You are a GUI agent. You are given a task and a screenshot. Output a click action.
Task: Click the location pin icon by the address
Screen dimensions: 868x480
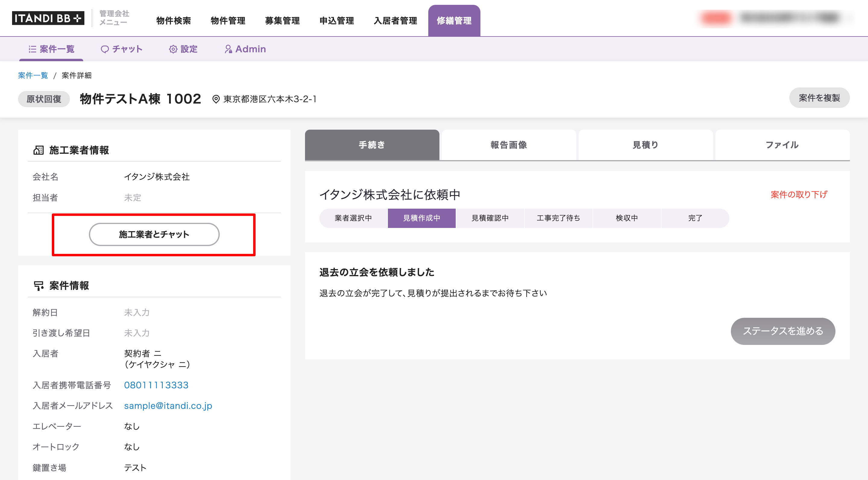(216, 99)
